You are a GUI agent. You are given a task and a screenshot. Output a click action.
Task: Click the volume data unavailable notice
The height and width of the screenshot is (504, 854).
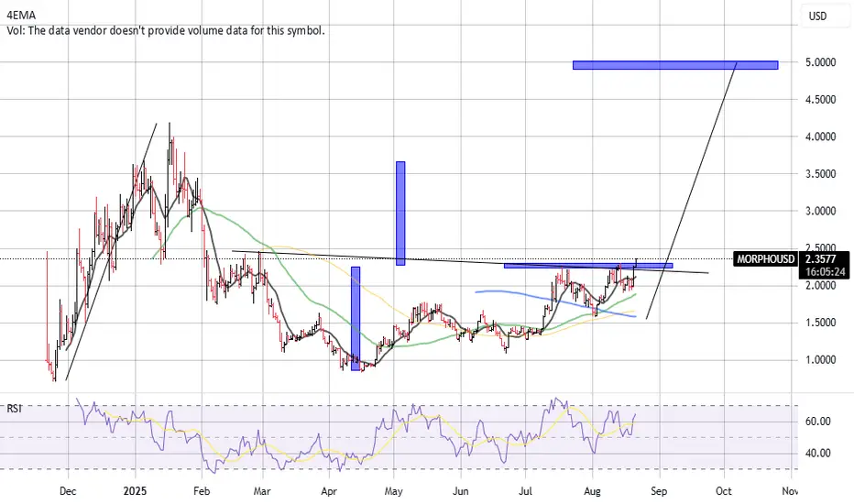(x=166, y=30)
